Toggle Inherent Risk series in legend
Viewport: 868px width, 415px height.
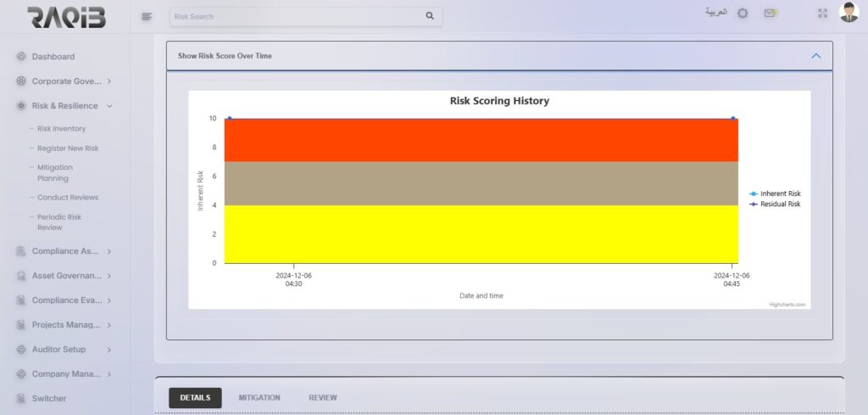click(775, 193)
